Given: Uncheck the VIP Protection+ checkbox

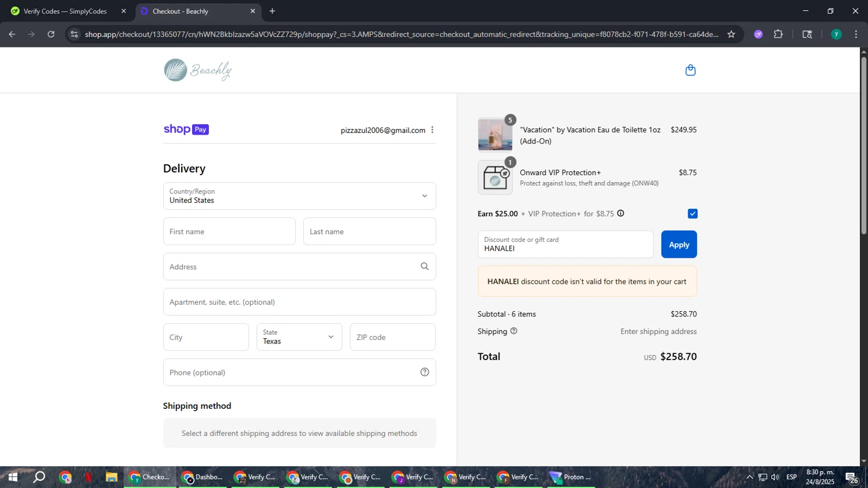Looking at the screenshot, I should [x=693, y=214].
